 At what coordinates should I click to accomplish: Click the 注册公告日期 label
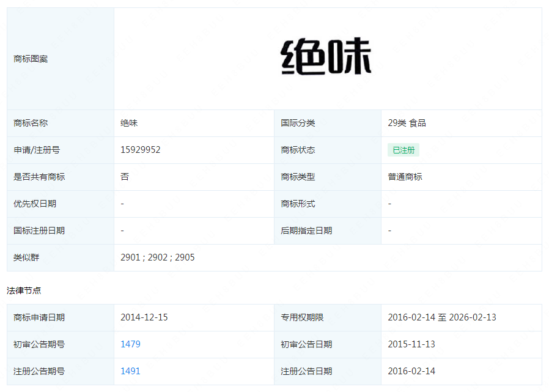pyautogui.click(x=306, y=371)
